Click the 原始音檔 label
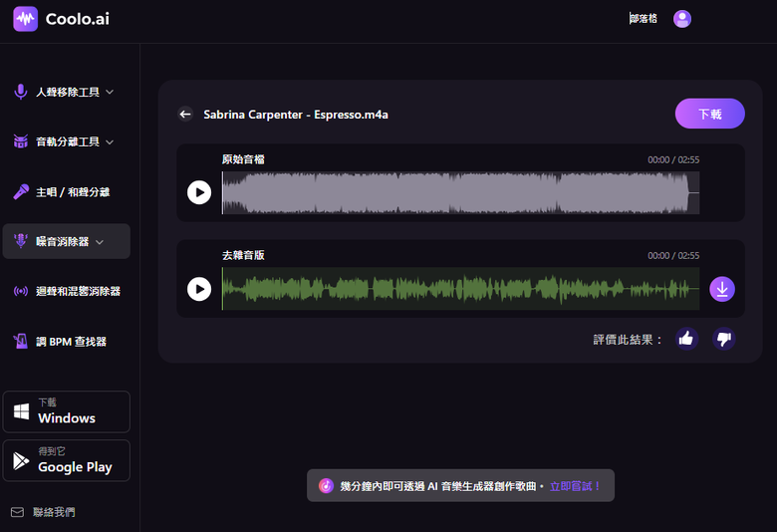The image size is (777, 532). [x=243, y=159]
